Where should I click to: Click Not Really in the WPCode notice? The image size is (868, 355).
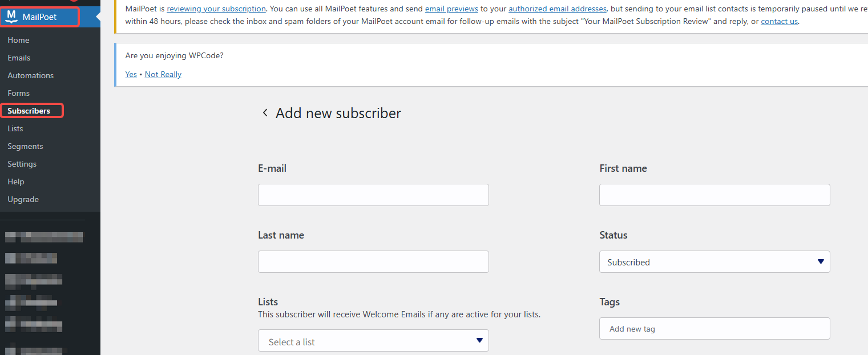click(163, 74)
